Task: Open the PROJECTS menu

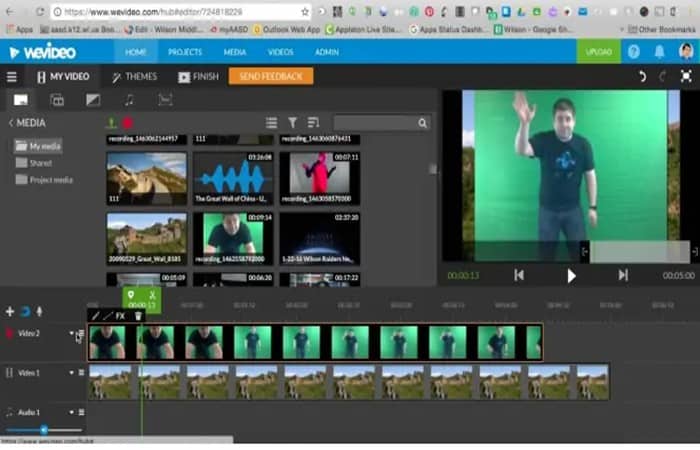Action: [185, 52]
